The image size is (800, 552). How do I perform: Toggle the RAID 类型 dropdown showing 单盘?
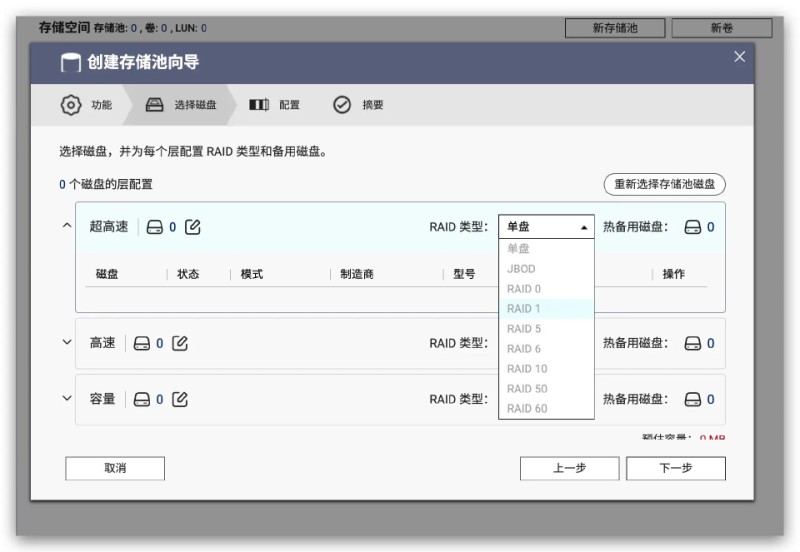pyautogui.click(x=546, y=227)
